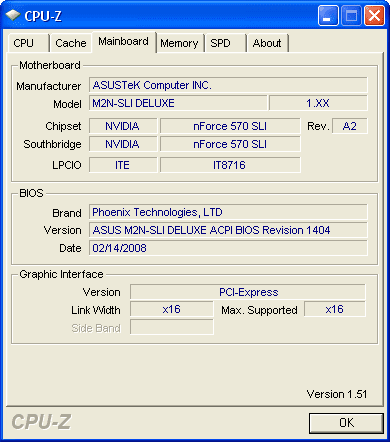Screen dimensions: 390x442
Task: Click the 1.XX model revision field
Action: [318, 103]
